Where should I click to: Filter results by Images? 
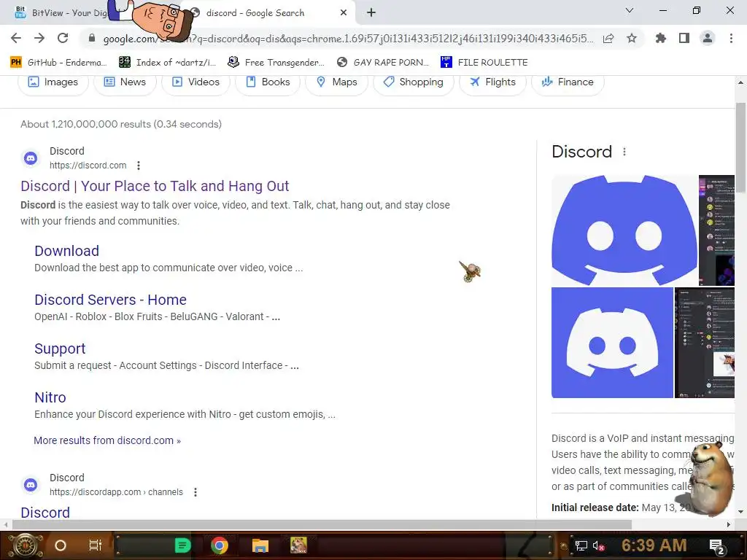53,82
